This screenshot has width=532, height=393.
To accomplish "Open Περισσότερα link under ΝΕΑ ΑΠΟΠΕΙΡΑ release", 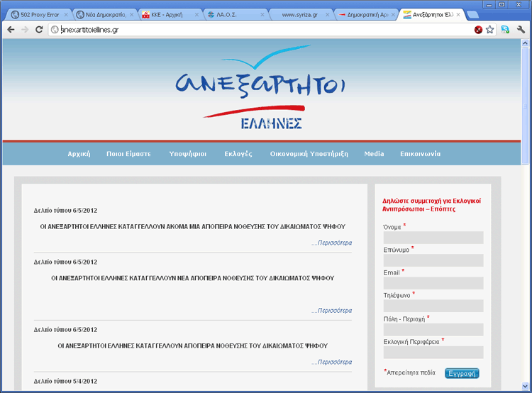I will click(331, 310).
